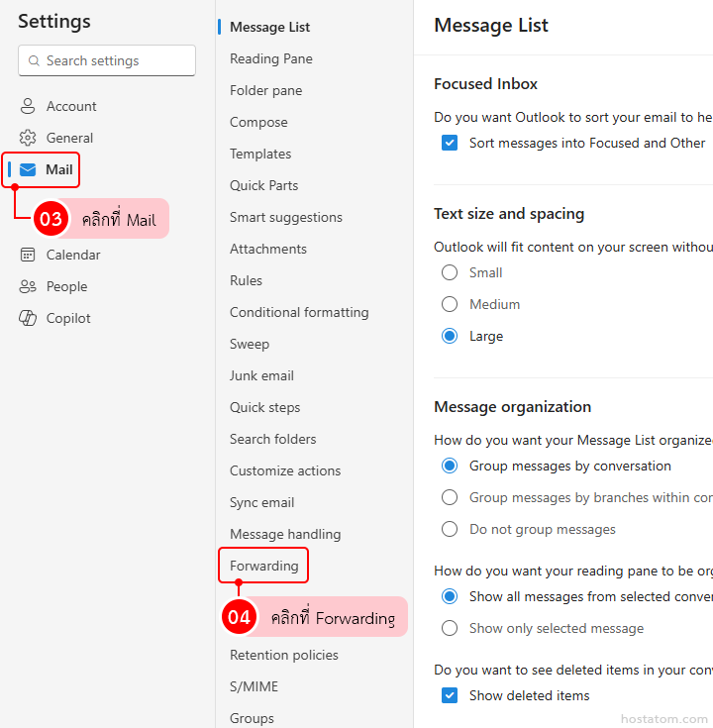Screen dimensions: 713x728
Task: Open Sync email settings
Action: 261,502
